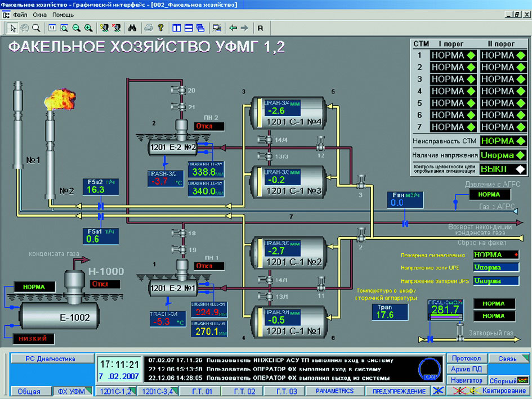This screenshot has height=399, width=532.
Task: Click the 1:1 actual size icon
Action: pos(52,27)
